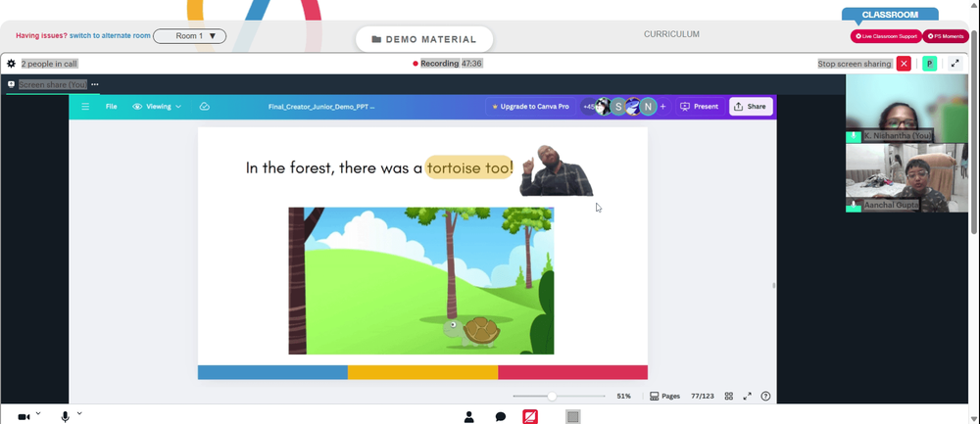Click the collaborator avatar labeled N

click(x=648, y=107)
